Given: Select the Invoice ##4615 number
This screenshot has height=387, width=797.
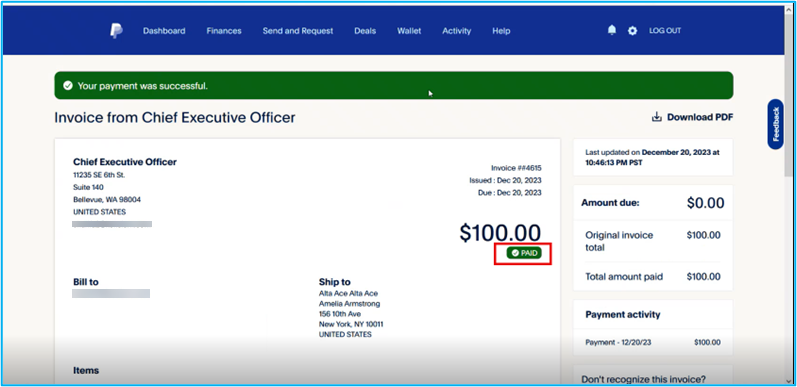Looking at the screenshot, I should click(x=516, y=168).
